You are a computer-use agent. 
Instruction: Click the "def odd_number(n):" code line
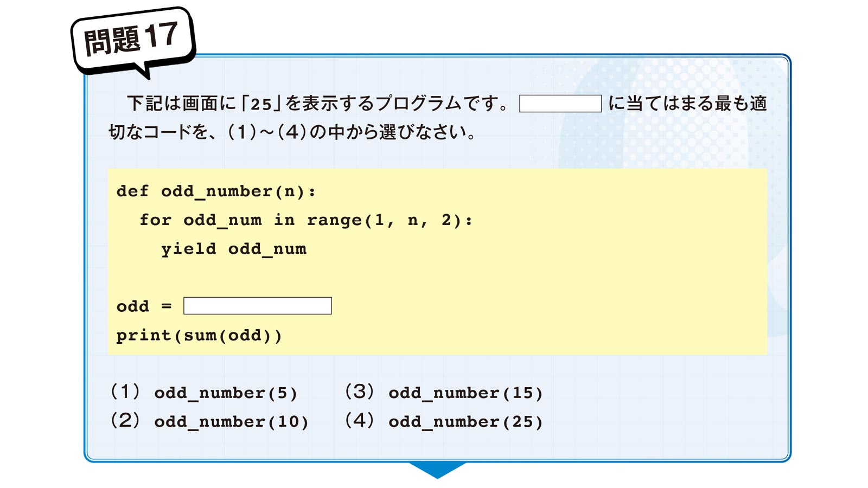[216, 191]
